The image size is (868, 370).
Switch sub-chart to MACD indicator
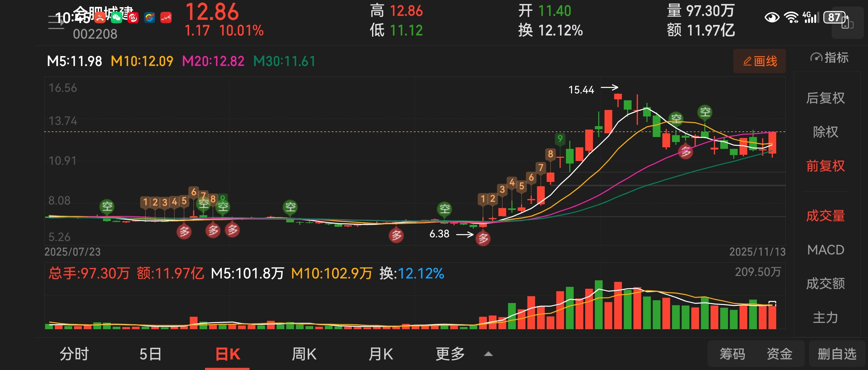click(x=825, y=249)
